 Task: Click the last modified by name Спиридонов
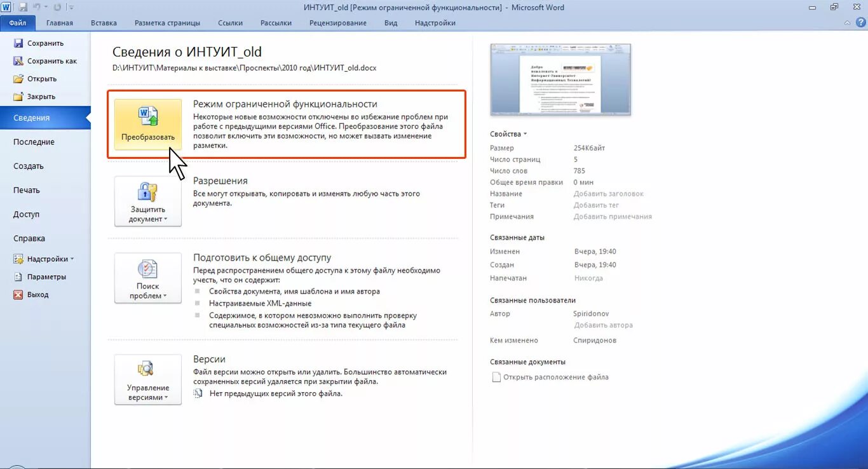[x=595, y=341]
